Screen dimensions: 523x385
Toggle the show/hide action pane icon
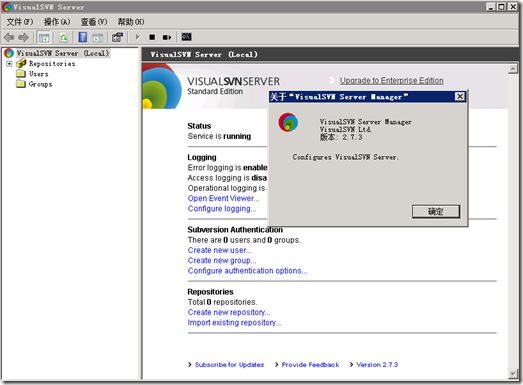(x=98, y=37)
